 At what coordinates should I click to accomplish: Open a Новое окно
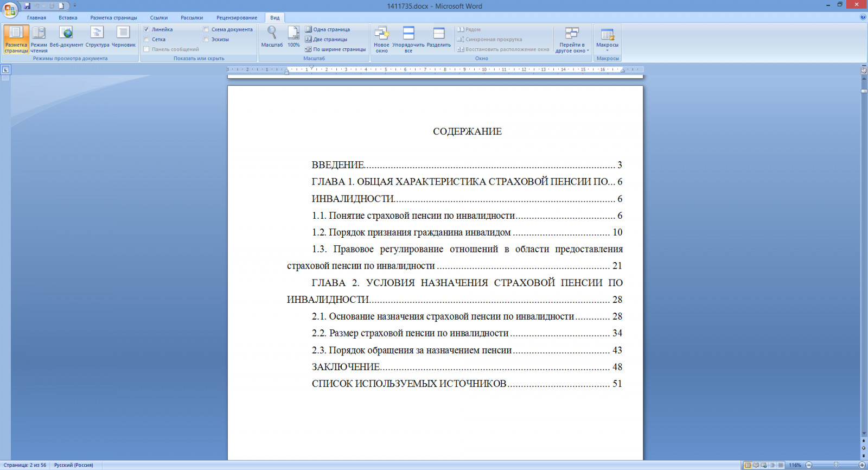coord(381,39)
